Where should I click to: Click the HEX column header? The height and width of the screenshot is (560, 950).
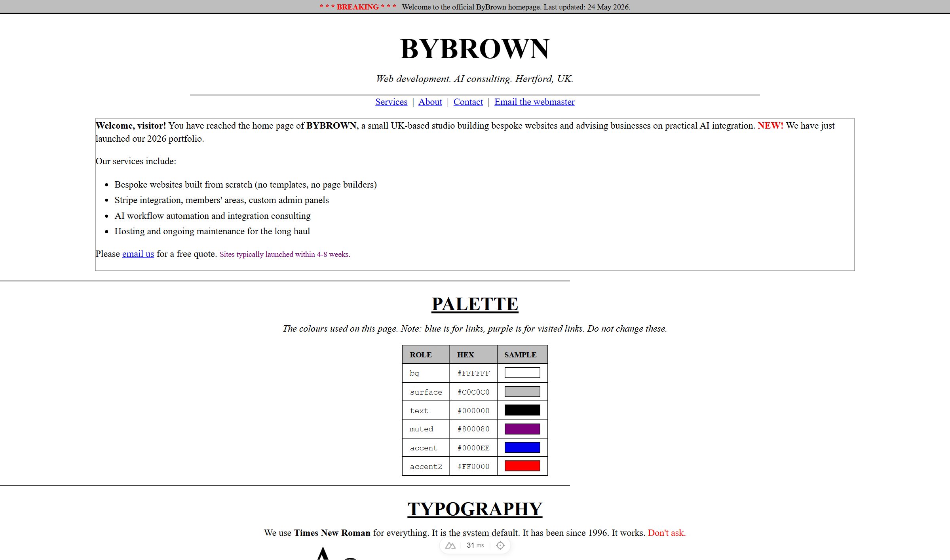[473, 355]
